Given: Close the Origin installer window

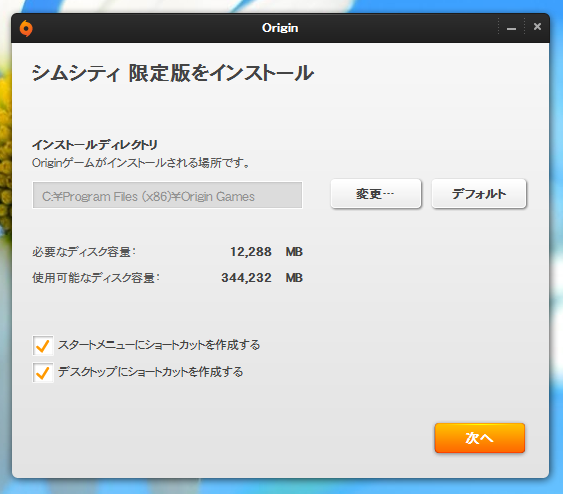Looking at the screenshot, I should coord(537,27).
